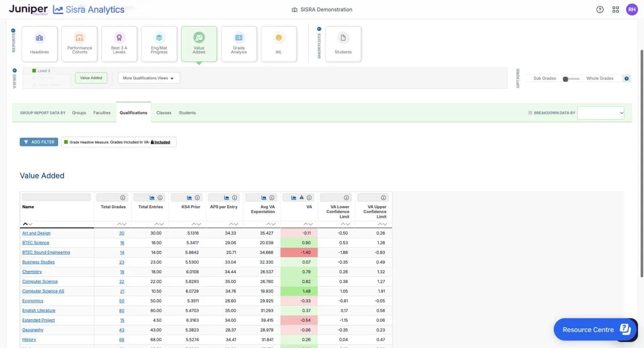The height and width of the screenshot is (348, 644).
Task: Sort the VA column using its arrows
Action: pos(308,224)
